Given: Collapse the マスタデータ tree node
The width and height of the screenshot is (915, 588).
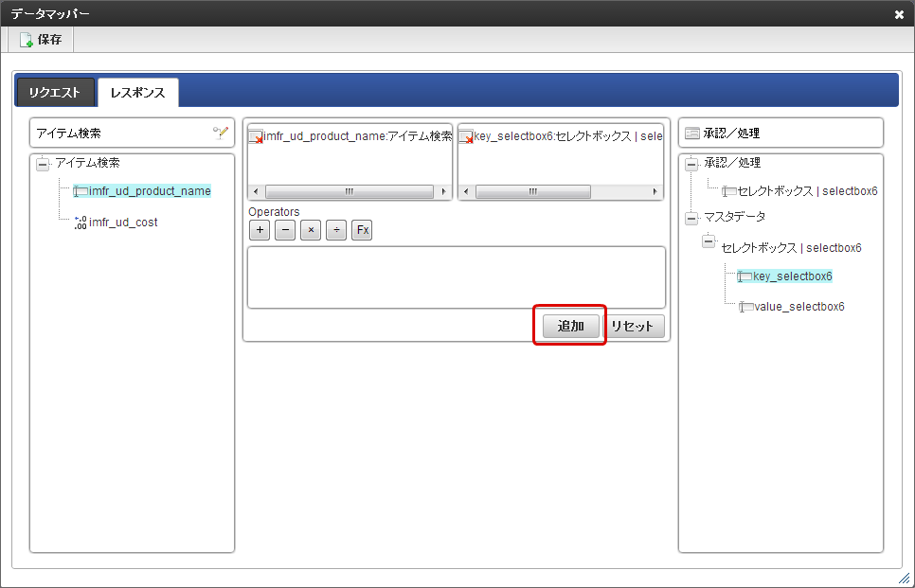Looking at the screenshot, I should [x=691, y=218].
